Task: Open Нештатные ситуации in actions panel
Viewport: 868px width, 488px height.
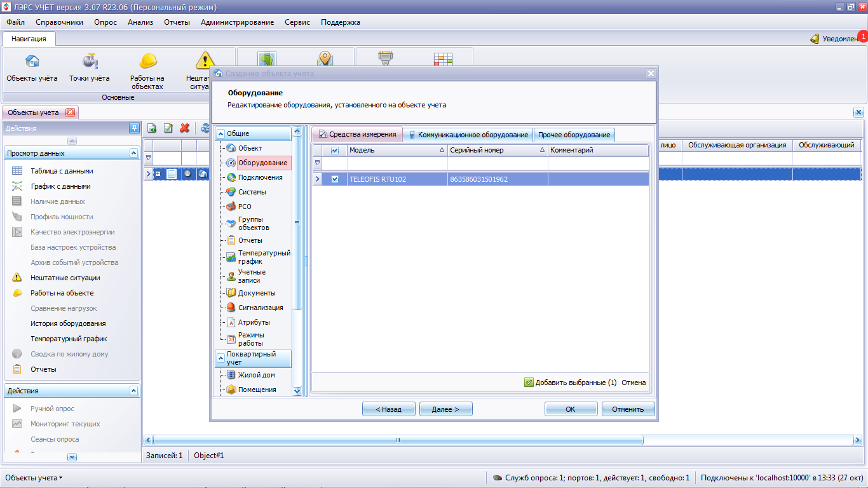Action: [x=65, y=278]
